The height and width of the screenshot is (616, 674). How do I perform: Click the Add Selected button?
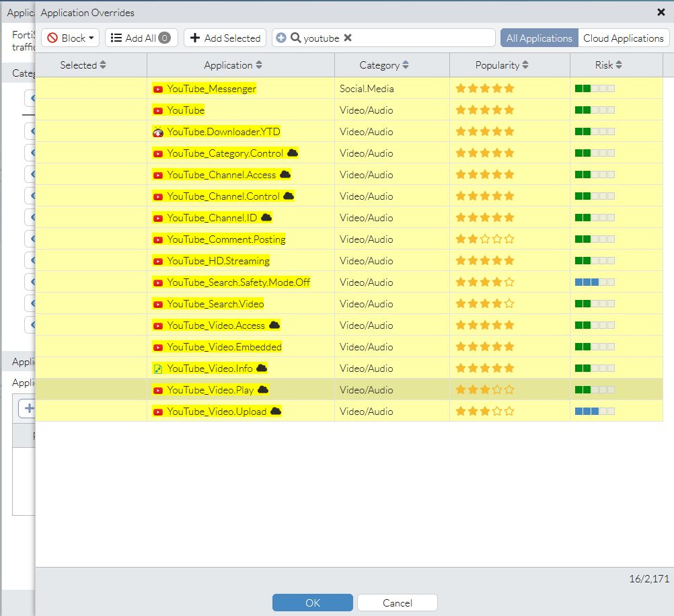(225, 38)
